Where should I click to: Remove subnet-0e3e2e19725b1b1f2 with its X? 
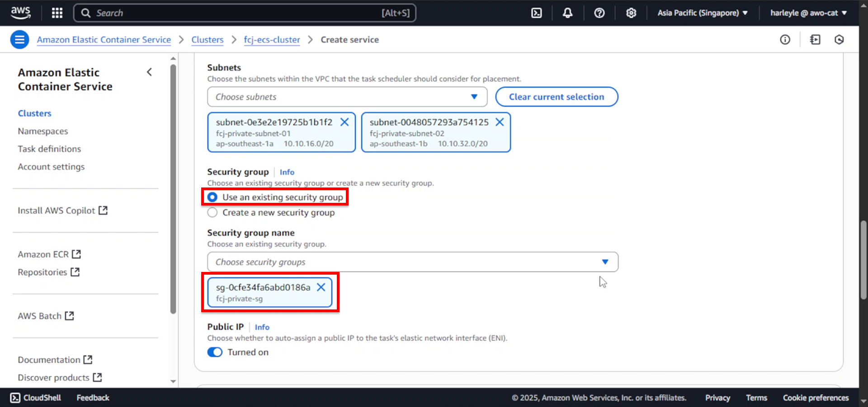coord(344,122)
